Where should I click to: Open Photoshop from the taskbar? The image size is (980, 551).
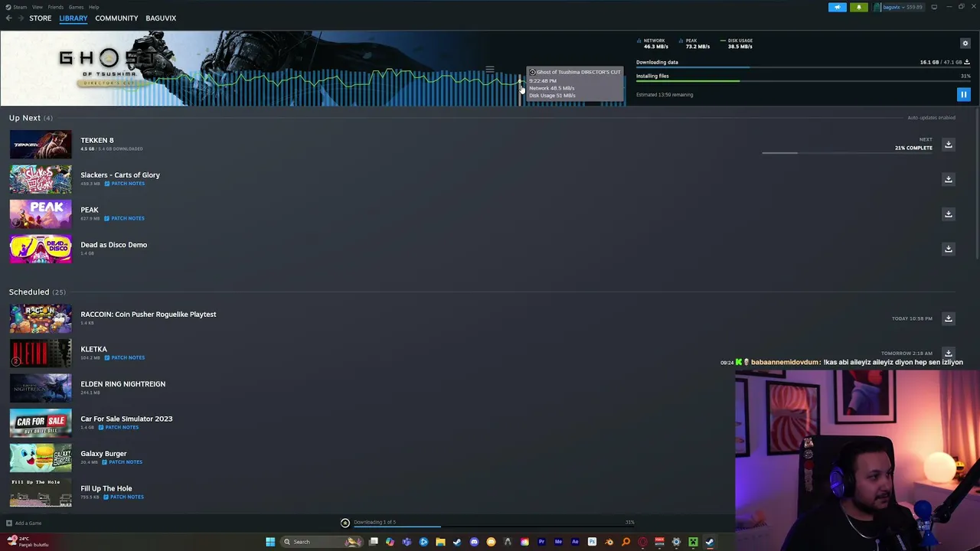(593, 542)
